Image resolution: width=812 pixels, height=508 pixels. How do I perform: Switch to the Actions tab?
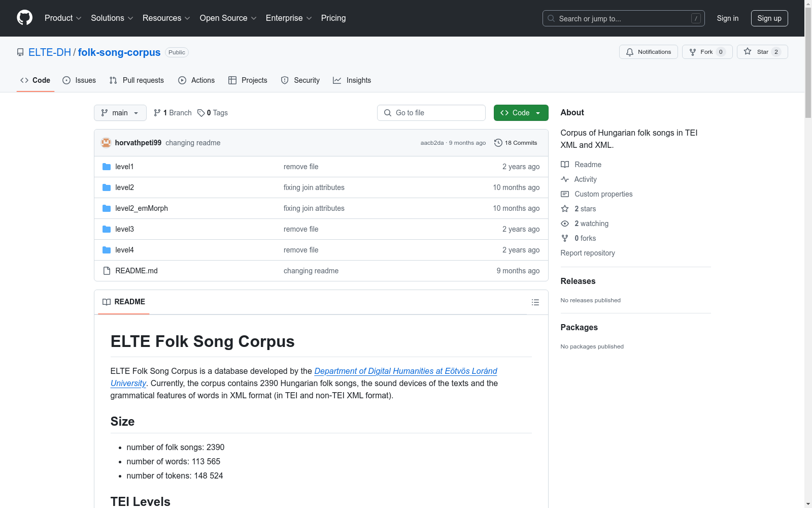[196, 80]
